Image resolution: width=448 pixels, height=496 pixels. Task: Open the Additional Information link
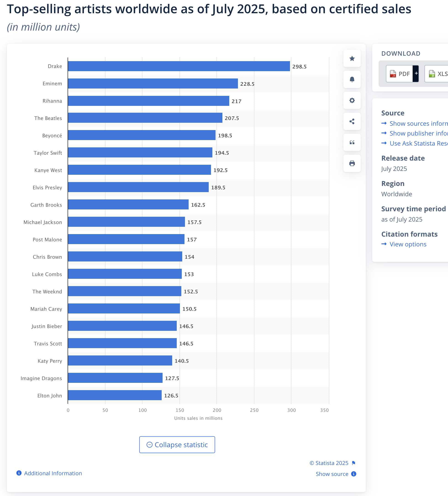click(53, 473)
